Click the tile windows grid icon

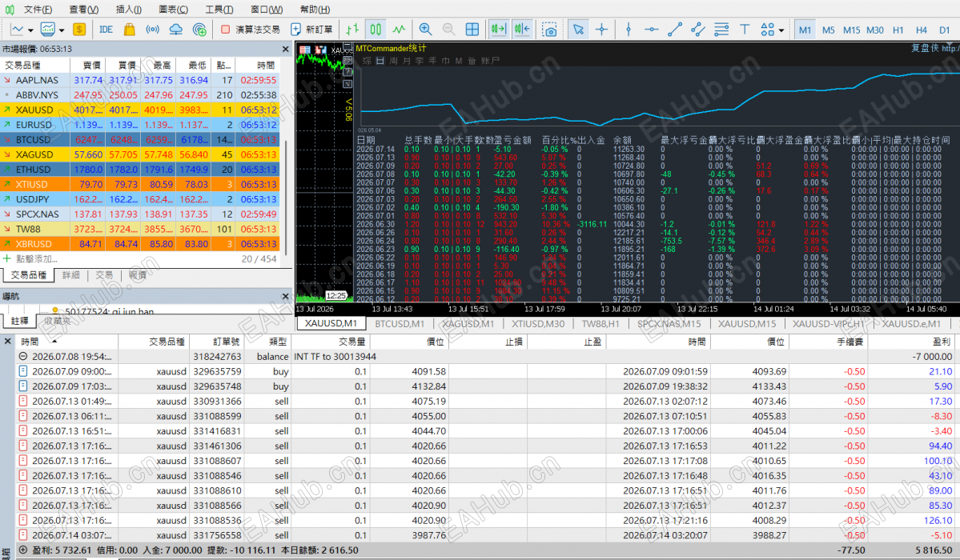472,30
